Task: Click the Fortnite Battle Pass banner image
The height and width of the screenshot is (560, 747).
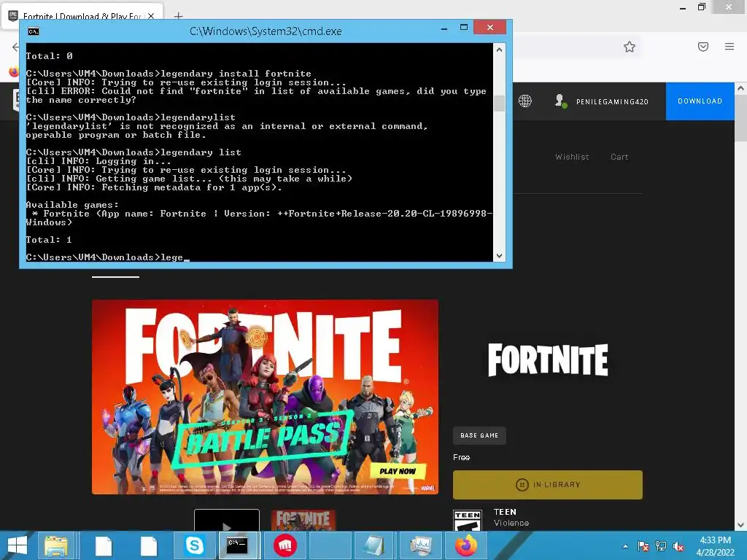Action: pyautogui.click(x=265, y=397)
